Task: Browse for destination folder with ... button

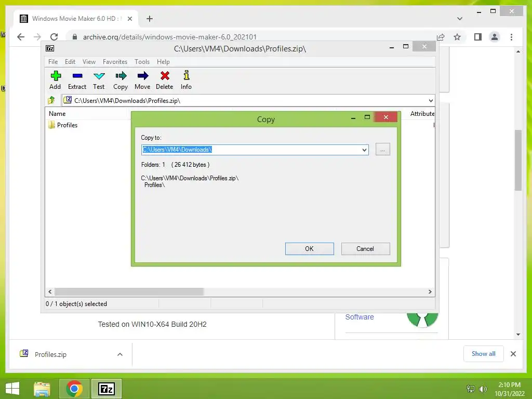Action: pos(383,149)
